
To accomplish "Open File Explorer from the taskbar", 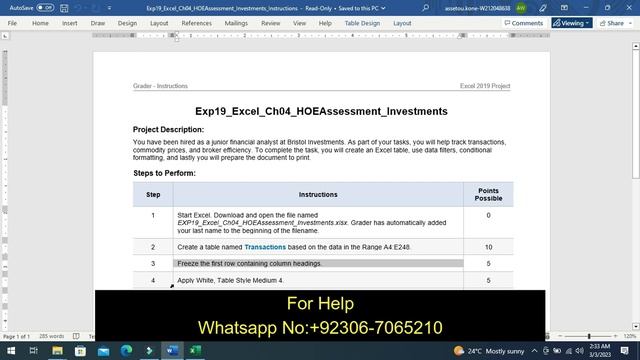I will click(57, 351).
